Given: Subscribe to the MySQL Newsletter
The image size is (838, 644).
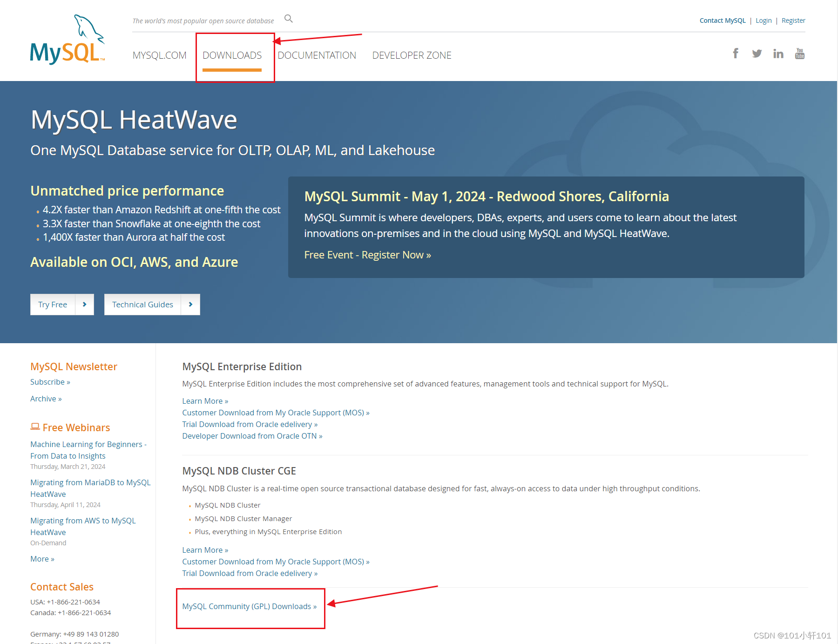Looking at the screenshot, I should 50,382.
